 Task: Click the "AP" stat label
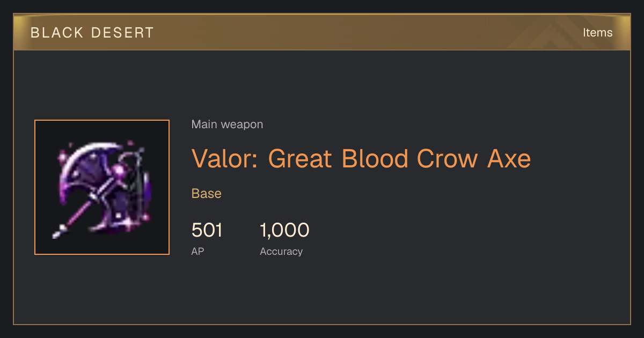click(x=197, y=251)
